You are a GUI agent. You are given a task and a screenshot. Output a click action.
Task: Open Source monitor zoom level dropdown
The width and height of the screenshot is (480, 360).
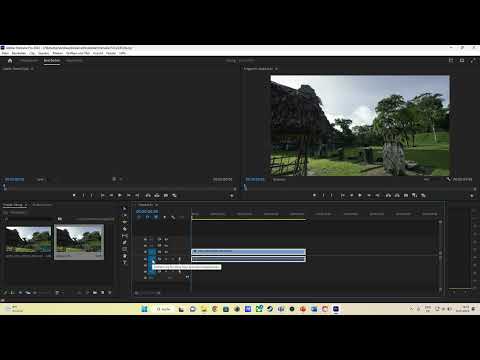point(42,180)
